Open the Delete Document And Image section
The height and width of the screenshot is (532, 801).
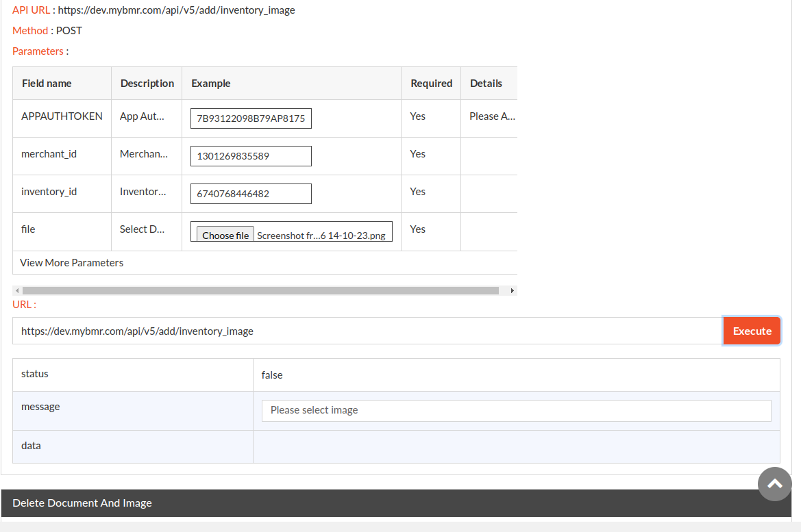click(396, 503)
